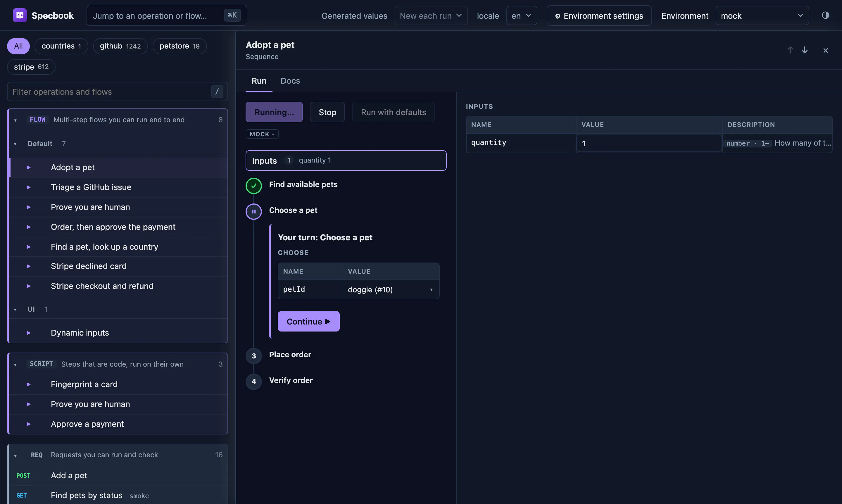Close the Adopt a pet panel

point(826,51)
